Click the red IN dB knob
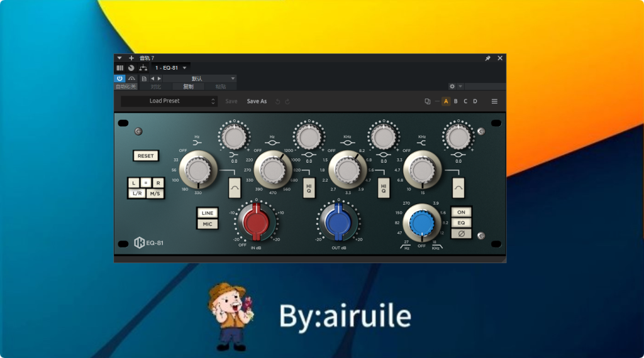Image resolution: width=644 pixels, height=358 pixels. click(257, 223)
